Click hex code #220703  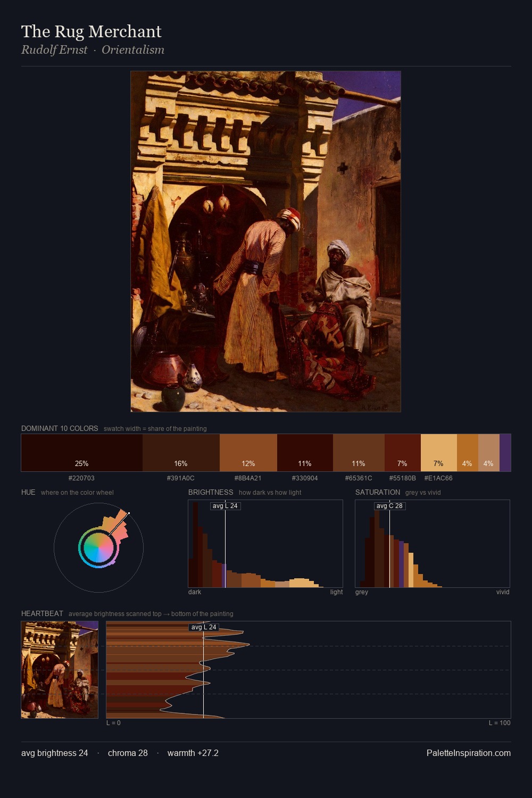[x=81, y=478]
